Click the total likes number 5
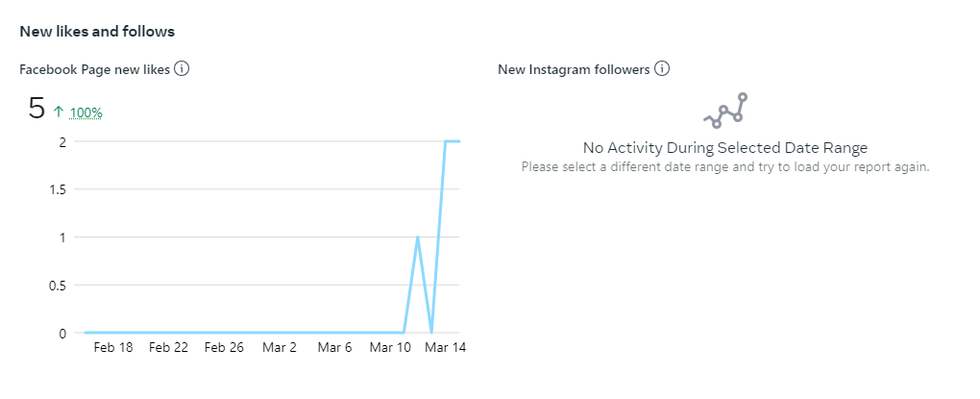The image size is (980, 399). pyautogui.click(x=37, y=109)
